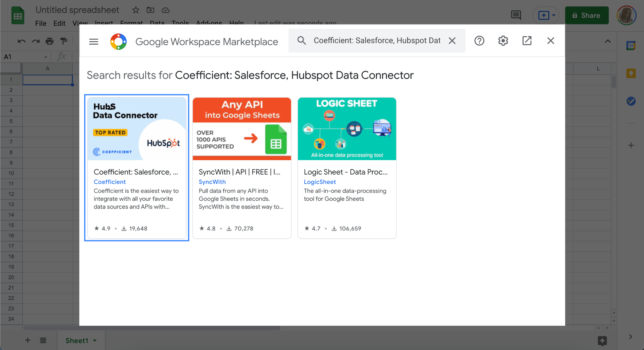Select column A header

tap(47, 69)
